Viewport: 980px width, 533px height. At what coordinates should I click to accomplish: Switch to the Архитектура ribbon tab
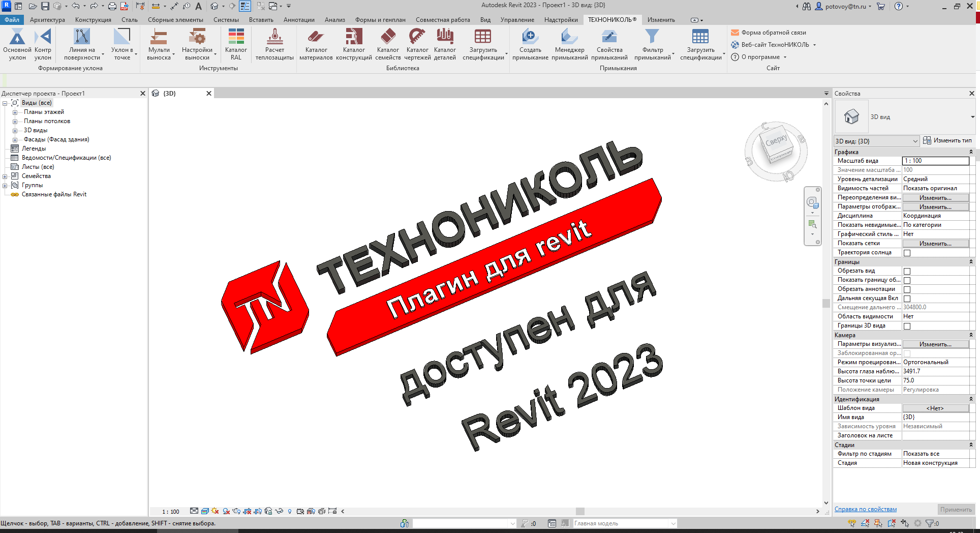click(x=47, y=19)
